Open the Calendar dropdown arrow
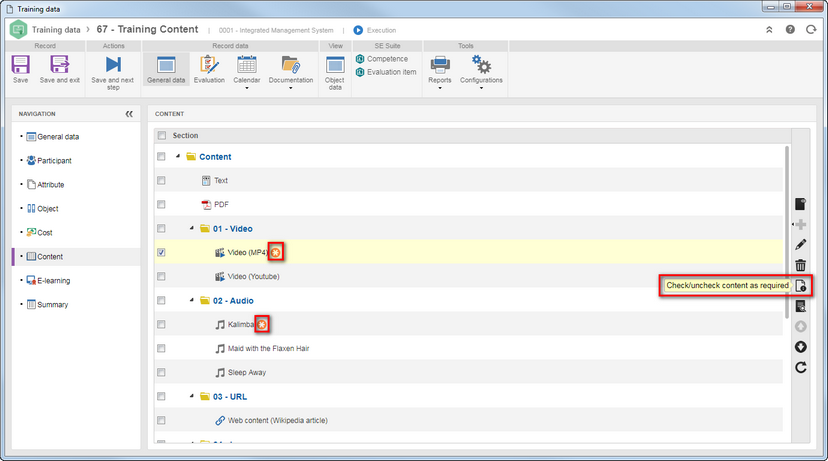The image size is (828, 461). (x=247, y=88)
